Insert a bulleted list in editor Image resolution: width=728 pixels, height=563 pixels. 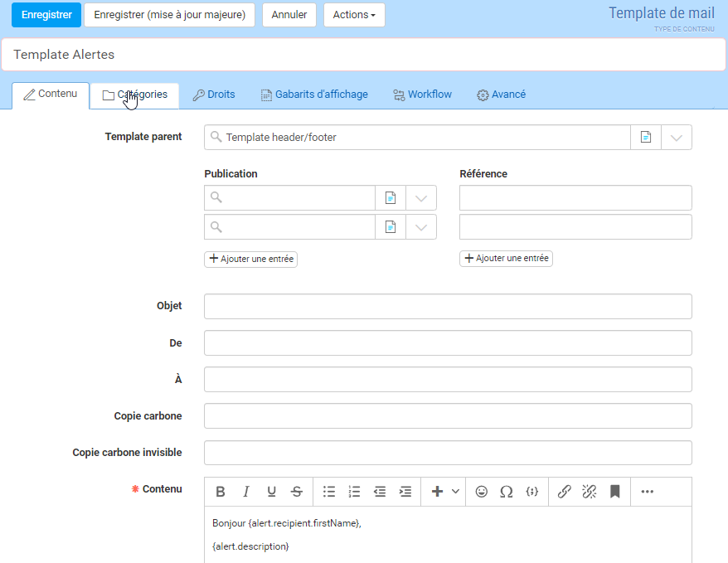point(329,492)
